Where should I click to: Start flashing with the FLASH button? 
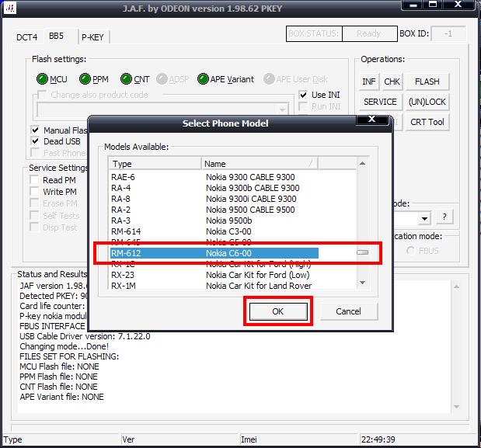pos(427,82)
